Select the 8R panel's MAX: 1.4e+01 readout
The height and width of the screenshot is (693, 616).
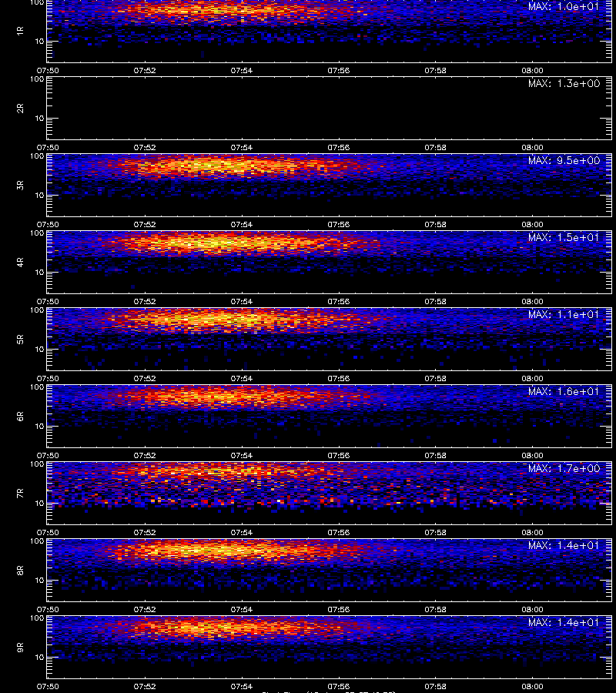(564, 545)
